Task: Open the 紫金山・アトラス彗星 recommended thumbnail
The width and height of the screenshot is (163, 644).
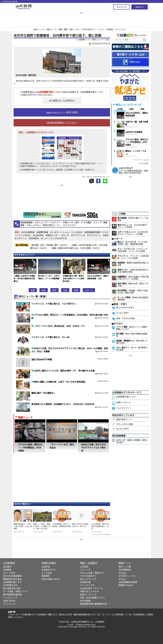Action: [49, 266]
